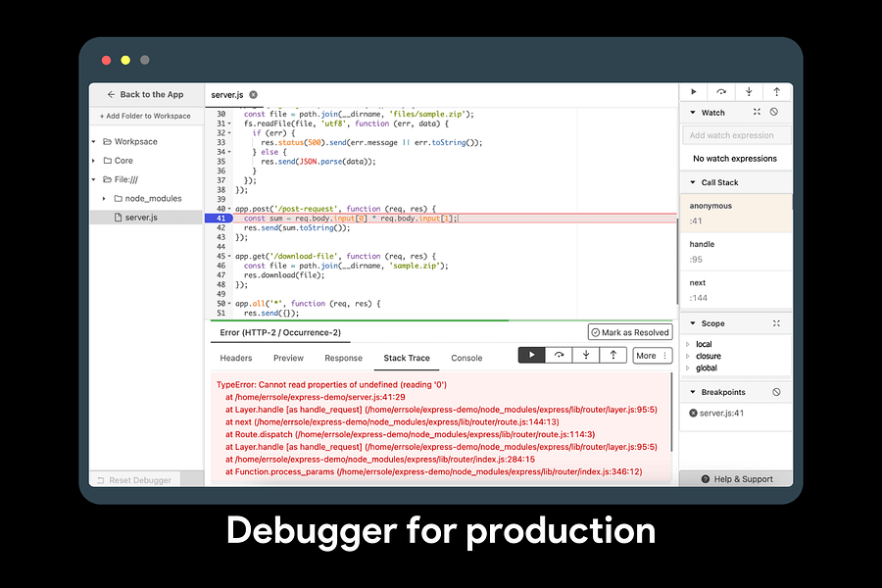Click the step over icon in top toolbar

[x=721, y=92]
